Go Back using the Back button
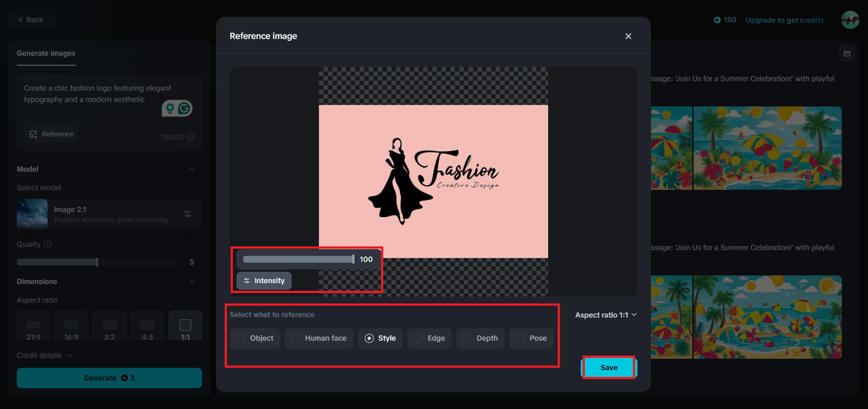Viewport: 868px width, 409px height. pyautogui.click(x=31, y=20)
